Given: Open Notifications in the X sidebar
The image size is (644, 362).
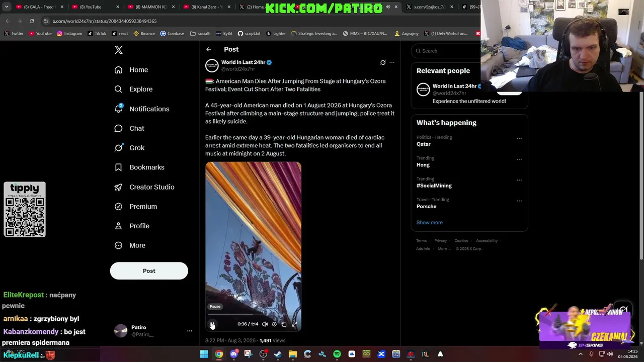Looking at the screenshot, I should tap(142, 109).
